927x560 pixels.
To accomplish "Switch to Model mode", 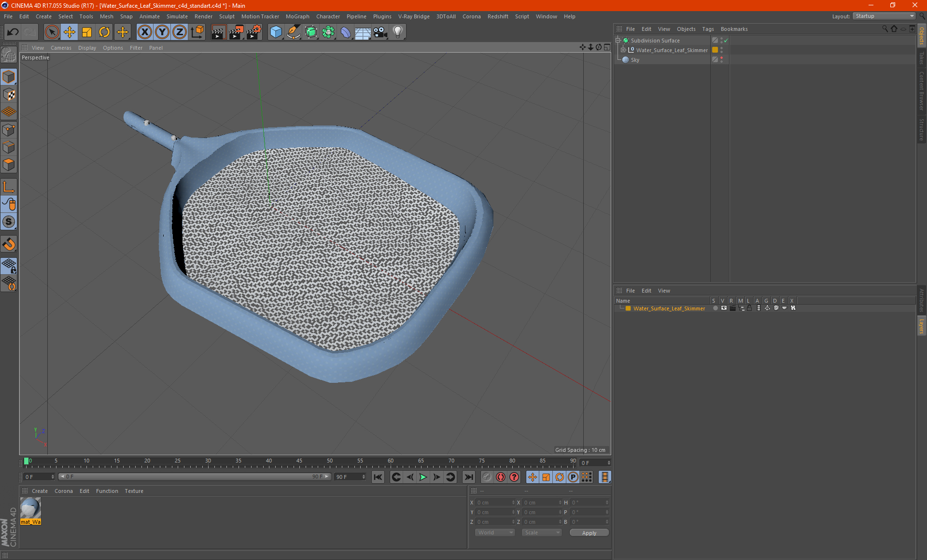I will (9, 77).
